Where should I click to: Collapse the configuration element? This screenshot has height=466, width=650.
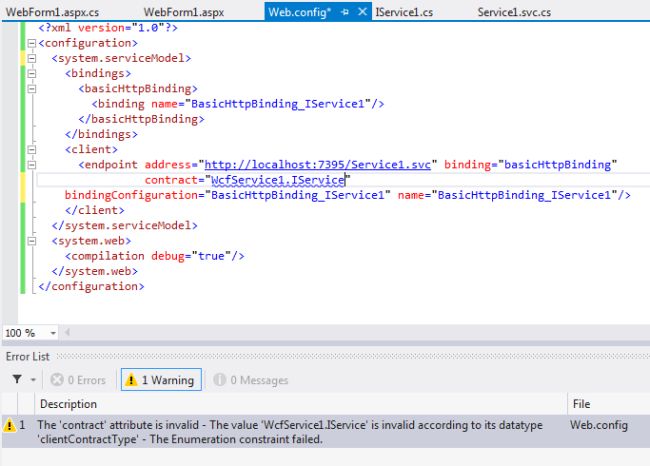(x=32, y=43)
